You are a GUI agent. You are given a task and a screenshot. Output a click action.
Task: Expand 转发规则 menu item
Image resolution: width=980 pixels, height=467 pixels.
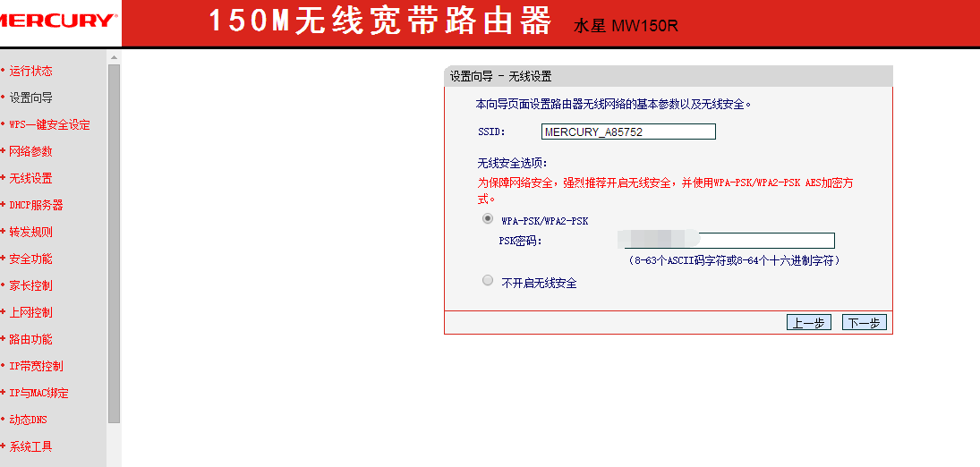[x=30, y=233]
